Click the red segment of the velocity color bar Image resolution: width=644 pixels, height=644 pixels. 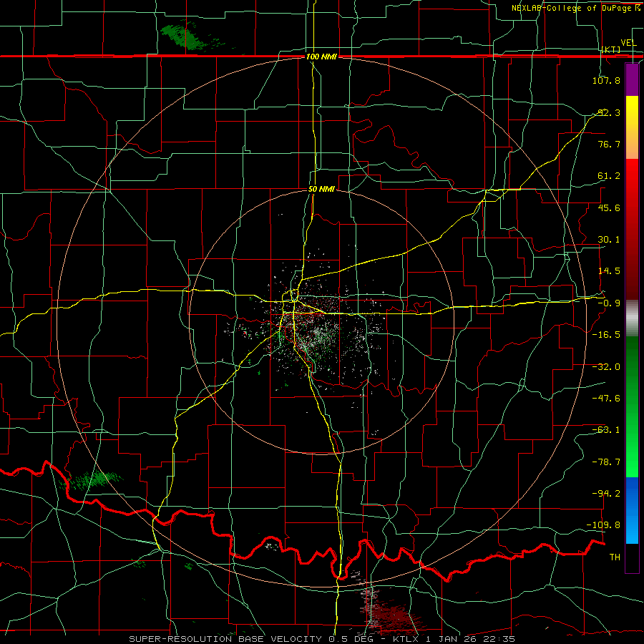(632, 229)
